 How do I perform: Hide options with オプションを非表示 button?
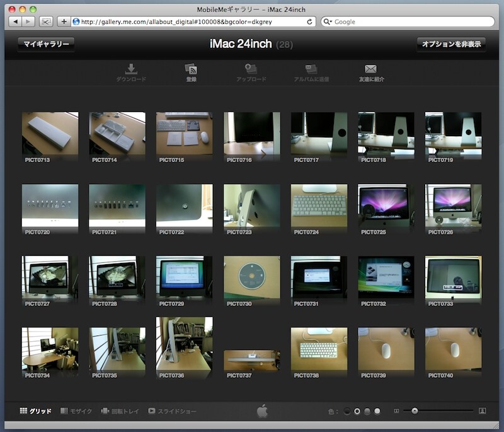451,45
